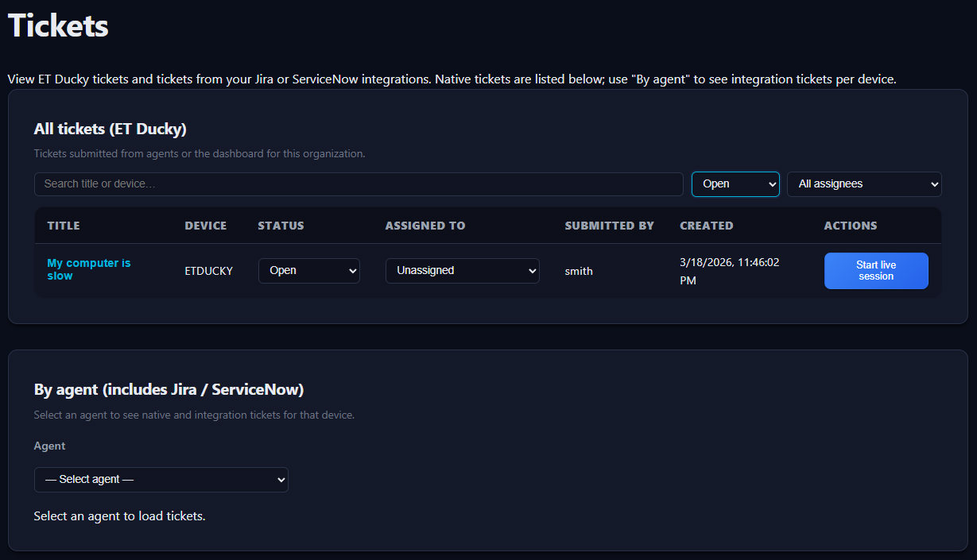977x560 pixels.
Task: Click the search title or device field
Action: (358, 183)
